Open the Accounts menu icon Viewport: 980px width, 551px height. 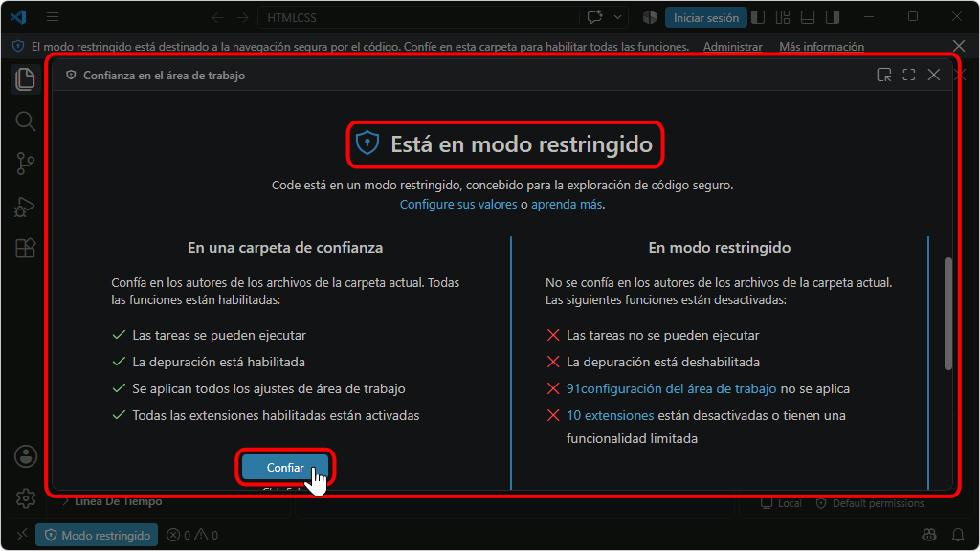click(26, 456)
